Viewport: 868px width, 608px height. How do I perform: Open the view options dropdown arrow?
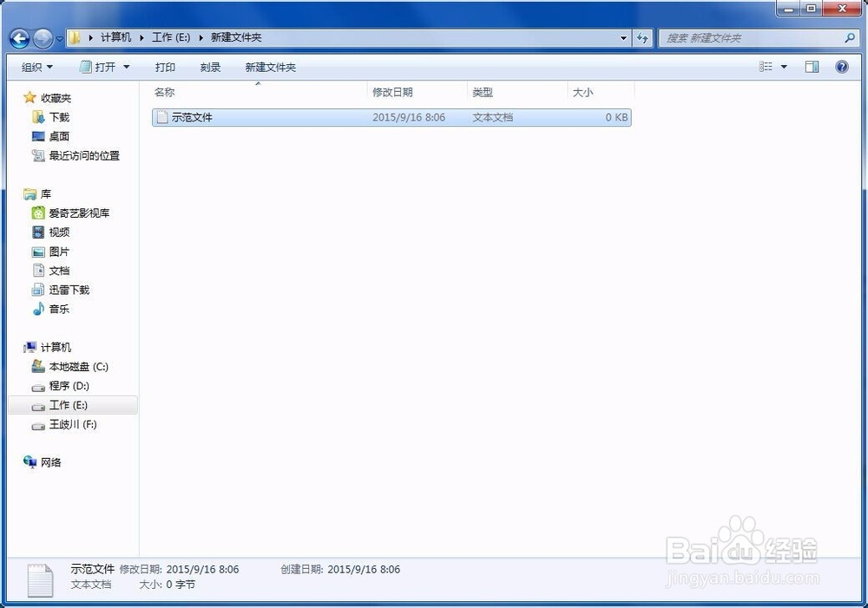(x=786, y=67)
